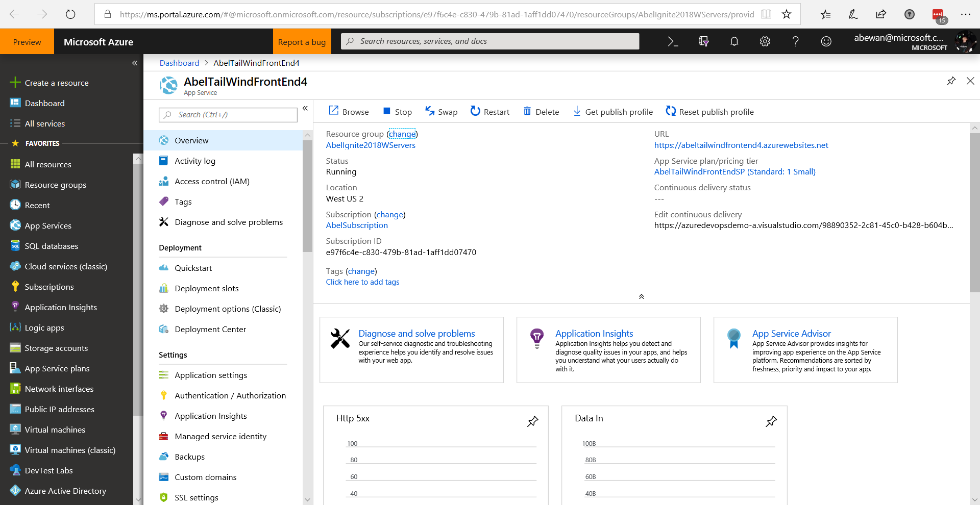Open browser reading view icon

tap(766, 14)
